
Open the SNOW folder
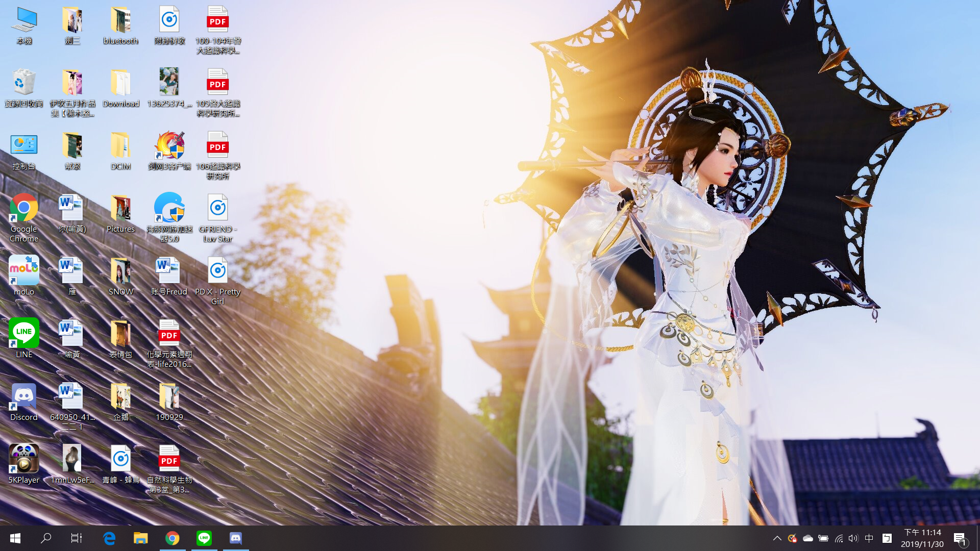click(x=121, y=277)
